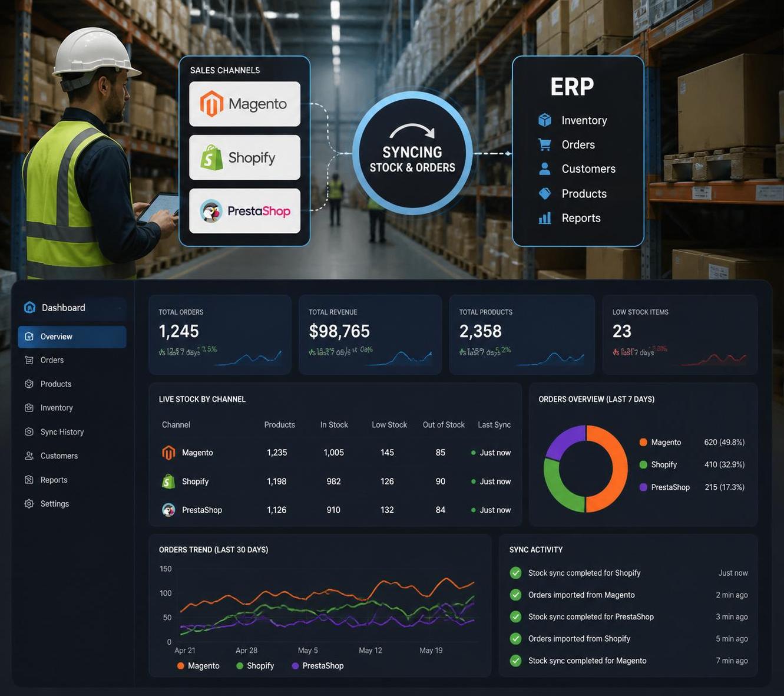The image size is (784, 696).
Task: Click the PrestaShop card in Sales Channels
Action: pos(244,211)
